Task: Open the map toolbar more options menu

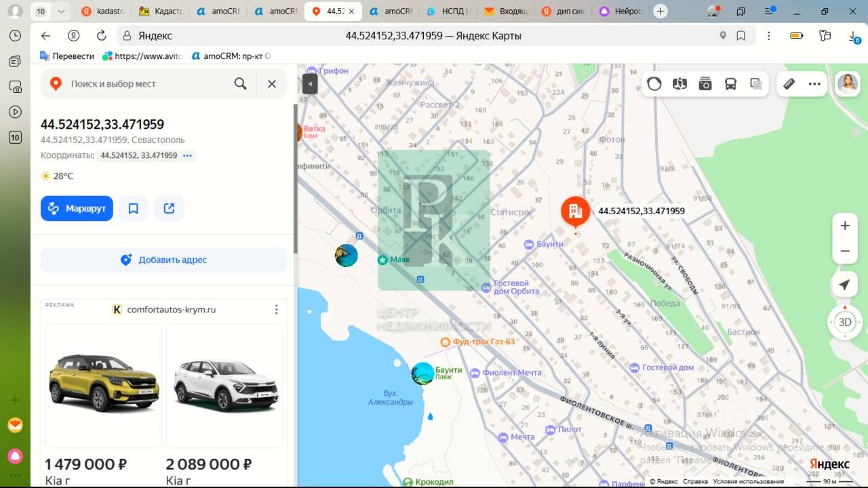Action: pos(814,84)
